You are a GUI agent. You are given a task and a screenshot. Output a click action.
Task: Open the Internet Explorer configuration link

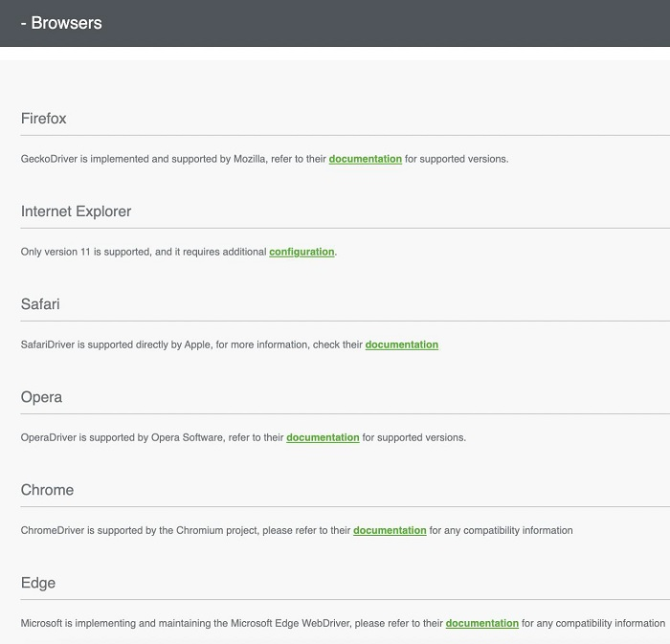[x=301, y=252]
